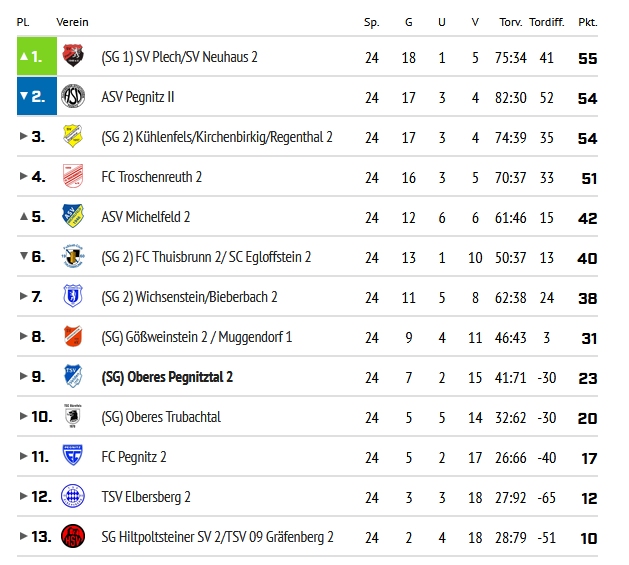This screenshot has width=629, height=565.
Task: Click the ASV Michelfeld 2 blue-yellow crest
Action: click(x=73, y=216)
